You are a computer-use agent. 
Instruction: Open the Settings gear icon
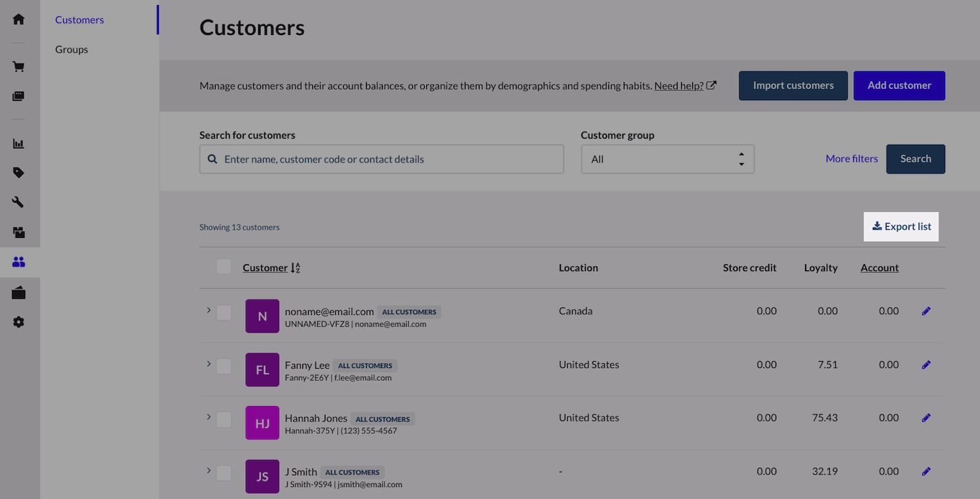[19, 323]
